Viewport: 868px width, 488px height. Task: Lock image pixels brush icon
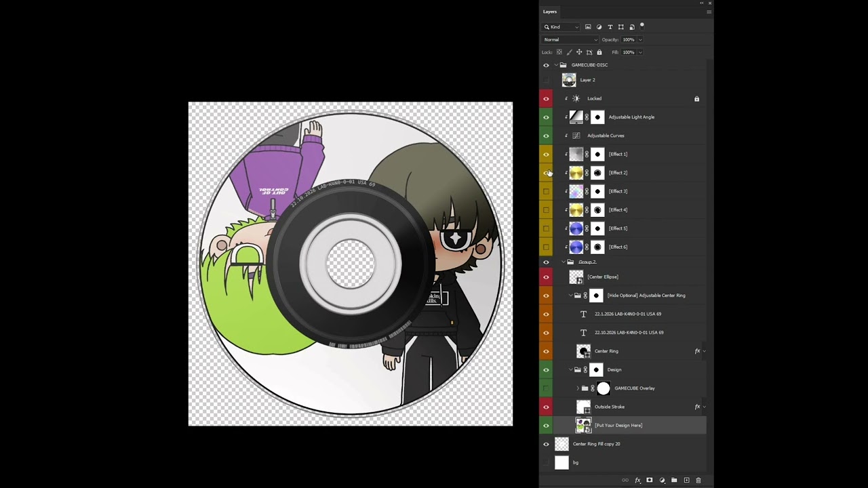coord(569,52)
